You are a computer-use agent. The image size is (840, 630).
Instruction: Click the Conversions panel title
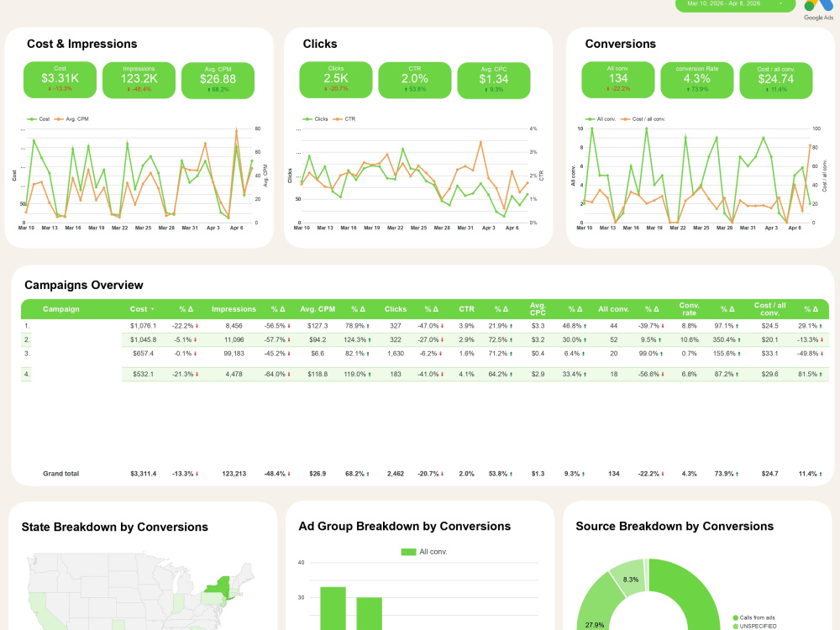pos(621,44)
